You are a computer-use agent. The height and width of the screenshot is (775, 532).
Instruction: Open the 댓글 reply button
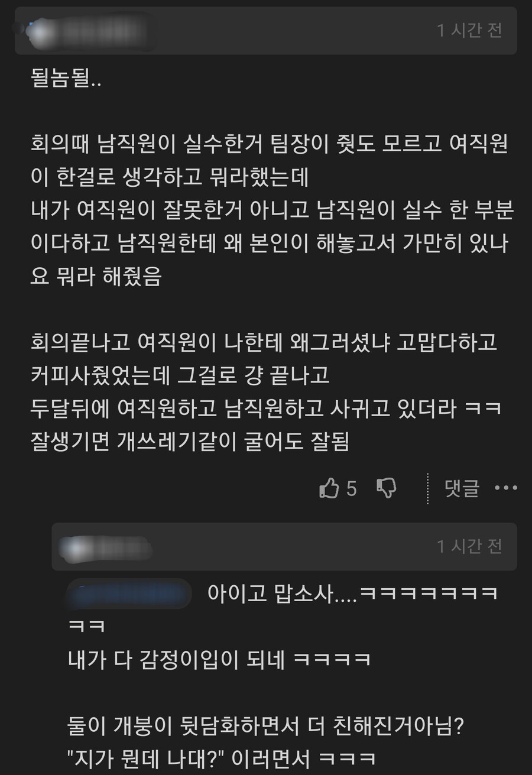click(462, 488)
